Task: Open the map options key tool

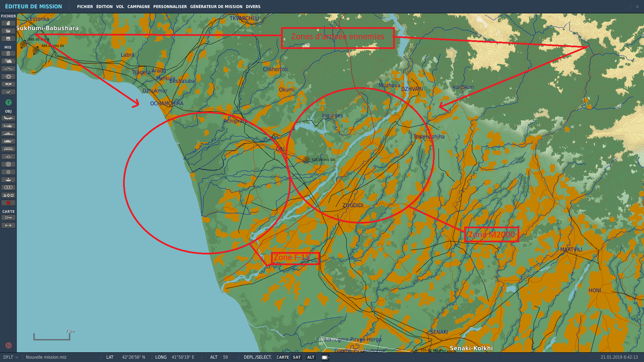Action: pos(8,218)
